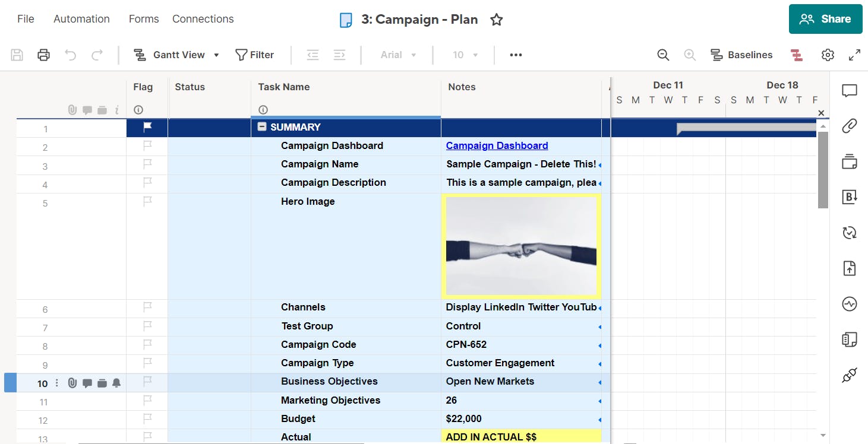Flag the Campaign Name row

146,164
